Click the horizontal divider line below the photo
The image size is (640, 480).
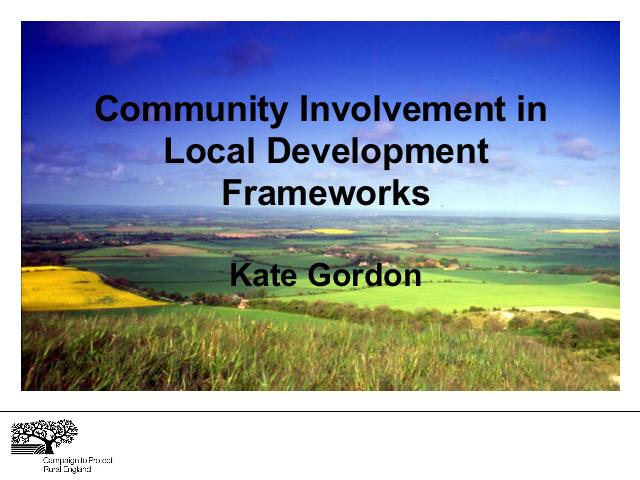coord(320,411)
